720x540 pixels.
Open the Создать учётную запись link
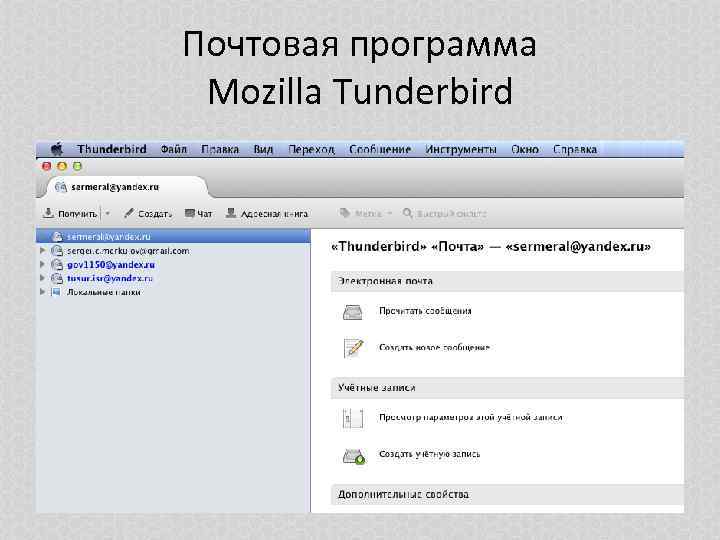pos(429,454)
